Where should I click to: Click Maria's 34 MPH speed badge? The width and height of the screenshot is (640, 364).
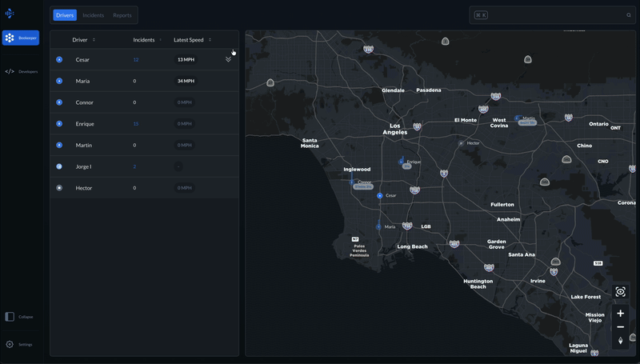coord(186,81)
